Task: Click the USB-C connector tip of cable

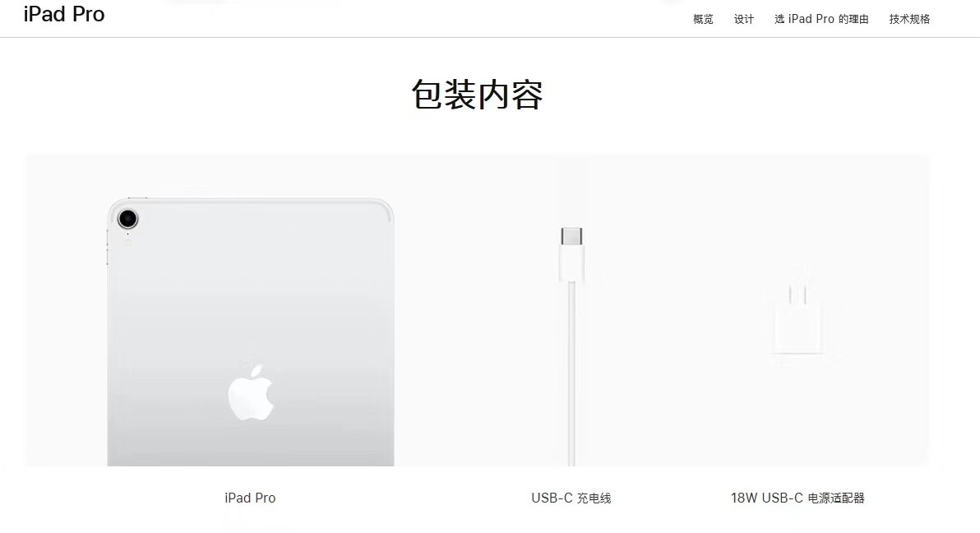Action: tap(571, 236)
